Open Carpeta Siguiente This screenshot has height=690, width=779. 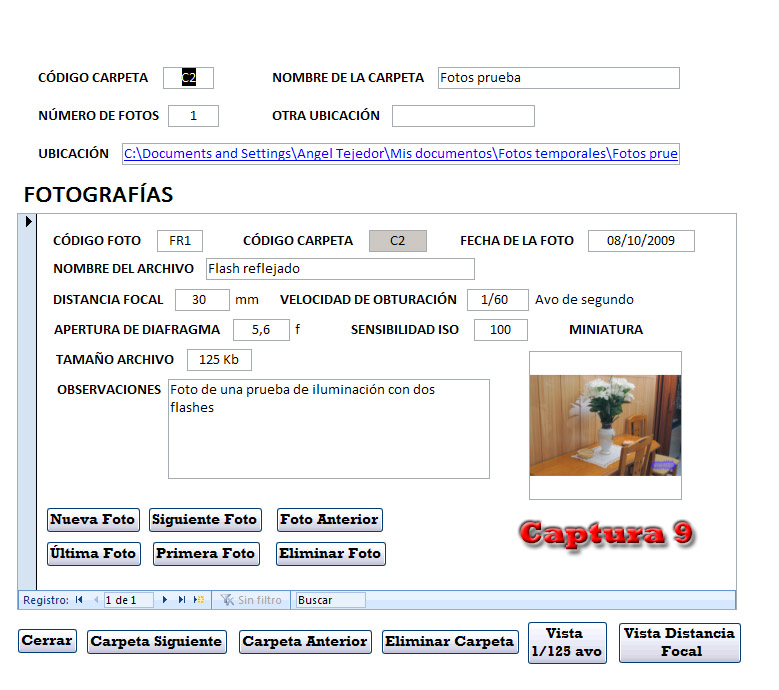click(x=157, y=642)
